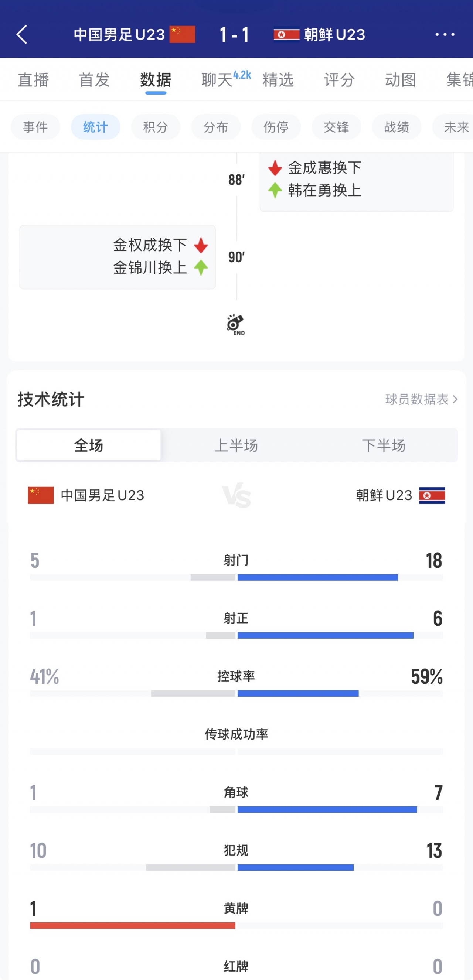Open the 首发 lineup tab
473x980 pixels.
94,80
